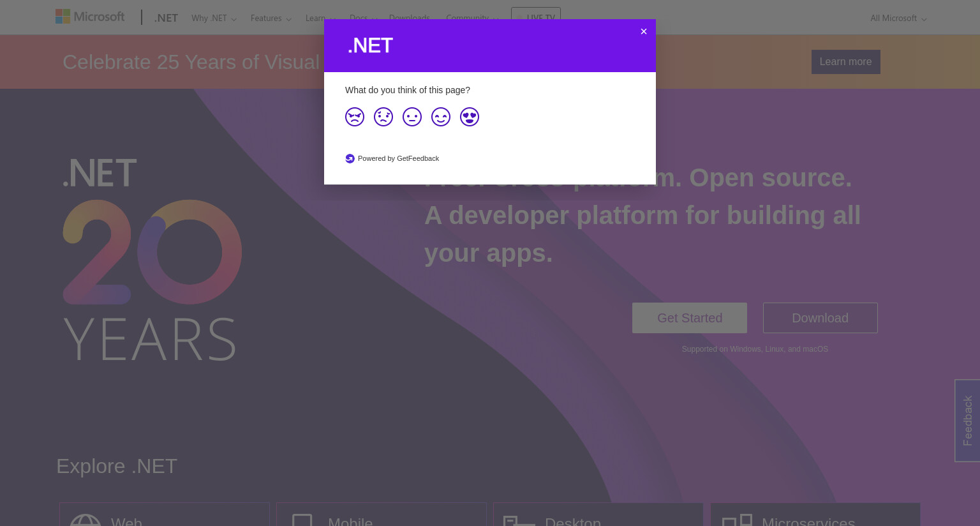Click the Microsoft logo
The width and height of the screenshot is (980, 526).
click(90, 17)
